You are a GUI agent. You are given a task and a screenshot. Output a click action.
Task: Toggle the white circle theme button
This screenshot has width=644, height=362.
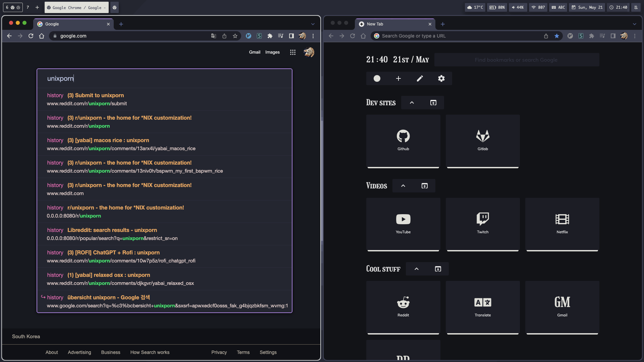[377, 78]
